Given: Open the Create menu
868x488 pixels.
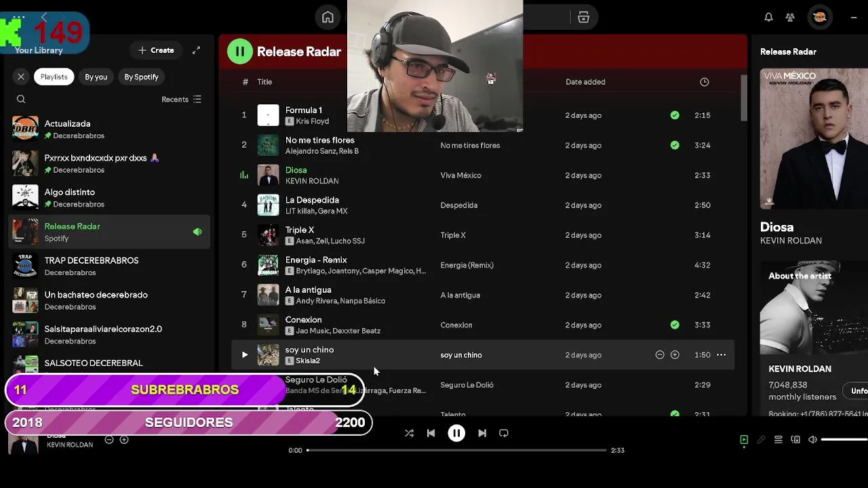Looking at the screenshot, I should (156, 50).
